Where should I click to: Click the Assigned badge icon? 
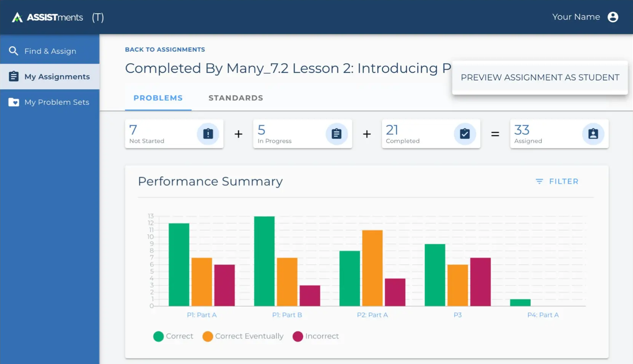[x=593, y=134]
